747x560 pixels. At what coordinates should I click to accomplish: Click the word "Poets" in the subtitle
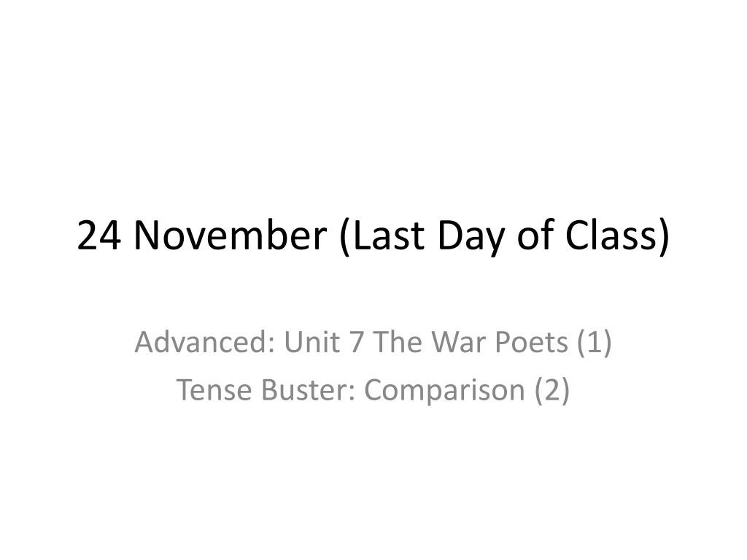531,342
